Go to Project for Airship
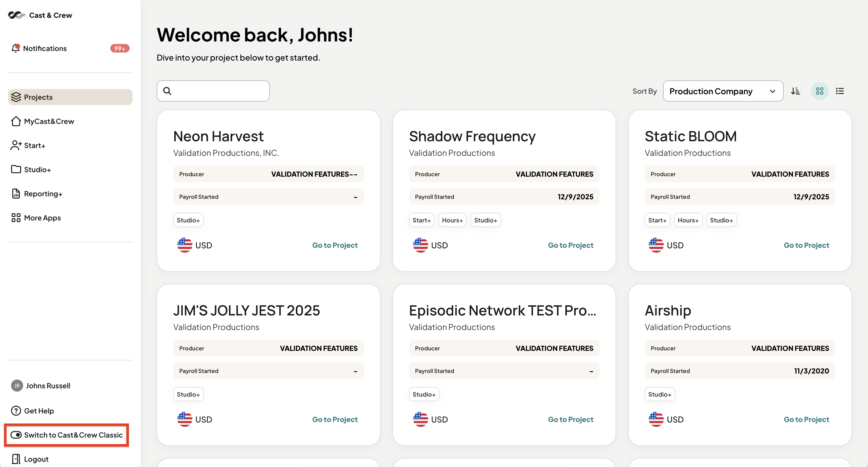The height and width of the screenshot is (467, 868). click(806, 419)
